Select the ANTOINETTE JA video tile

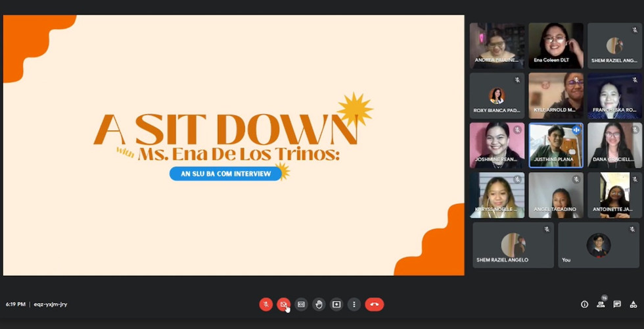[x=614, y=195]
